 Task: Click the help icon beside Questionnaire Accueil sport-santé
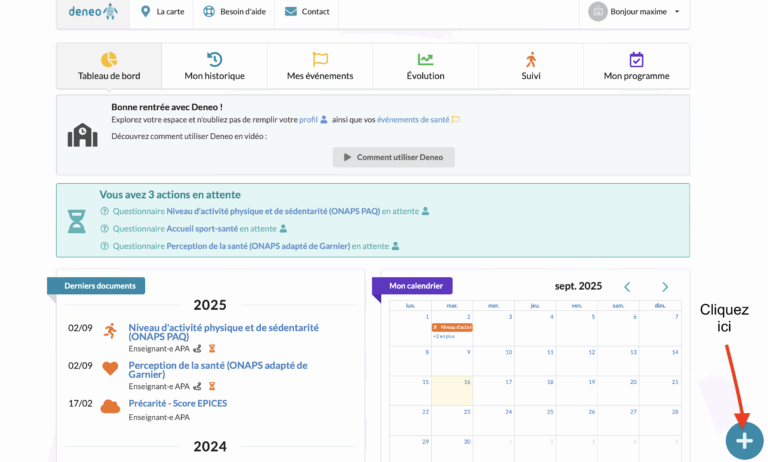point(104,228)
